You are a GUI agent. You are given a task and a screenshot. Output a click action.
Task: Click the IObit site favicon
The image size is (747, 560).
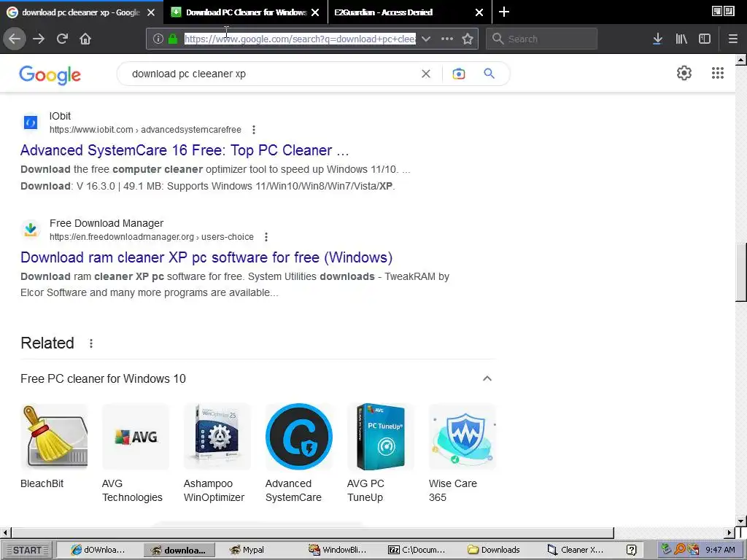[31, 122]
